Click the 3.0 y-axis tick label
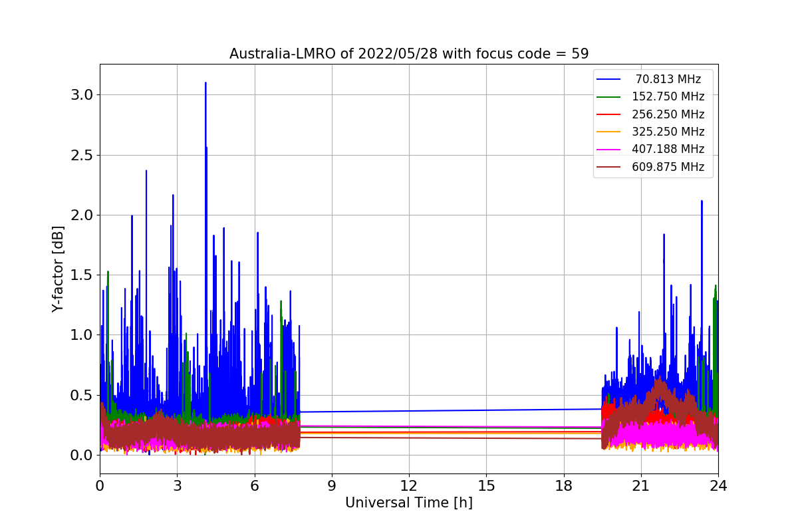 [x=82, y=94]
